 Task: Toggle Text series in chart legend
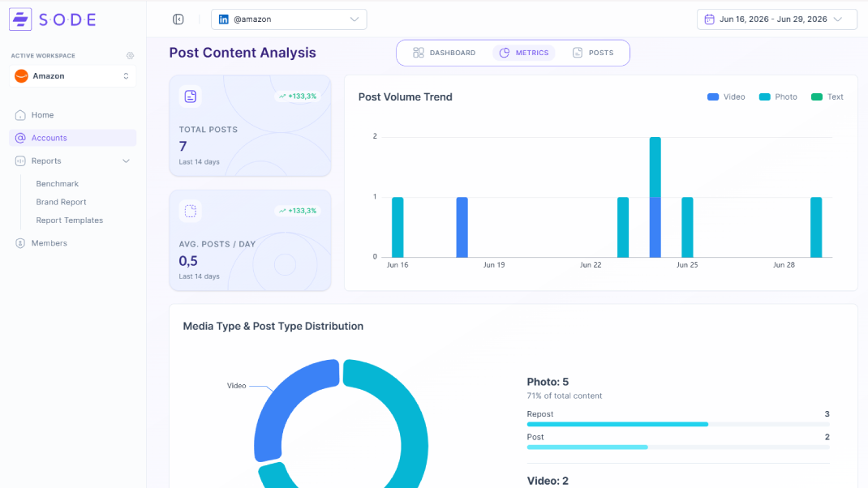[827, 96]
